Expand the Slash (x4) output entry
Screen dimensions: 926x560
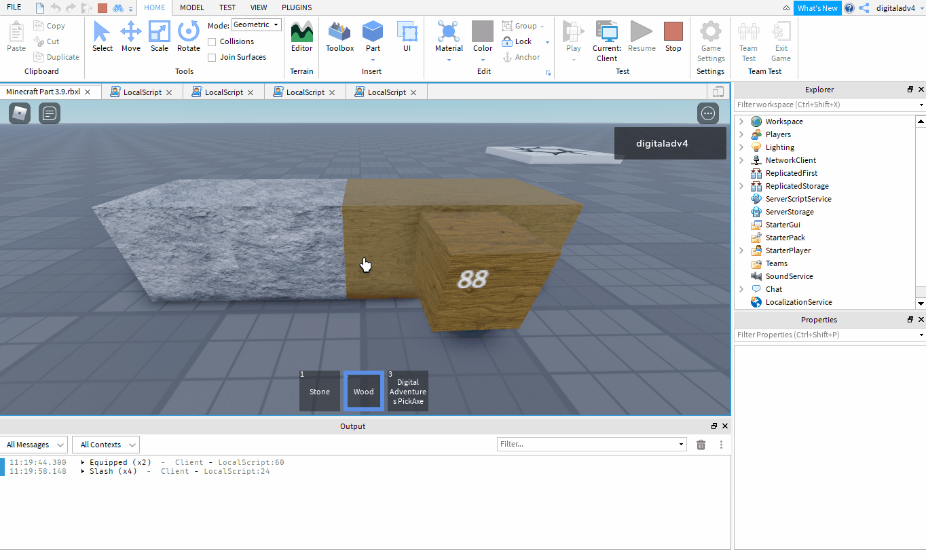[83, 471]
